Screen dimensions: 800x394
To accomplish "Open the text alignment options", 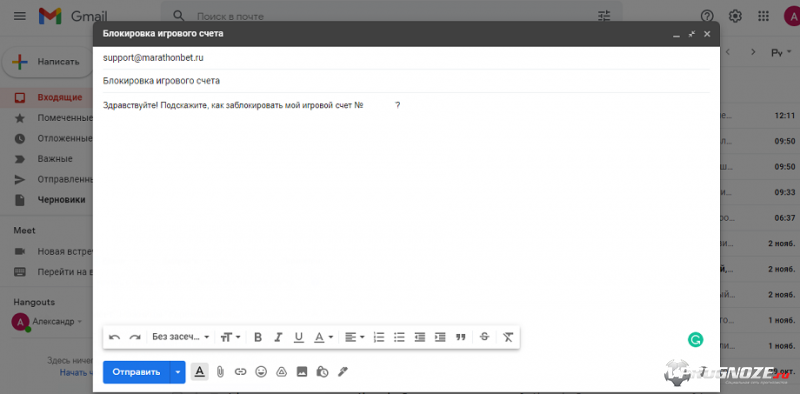I will 355,337.
